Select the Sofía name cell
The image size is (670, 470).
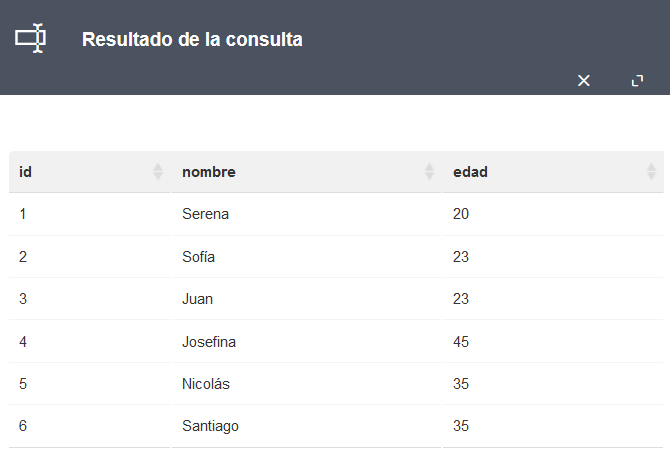[x=306, y=257]
